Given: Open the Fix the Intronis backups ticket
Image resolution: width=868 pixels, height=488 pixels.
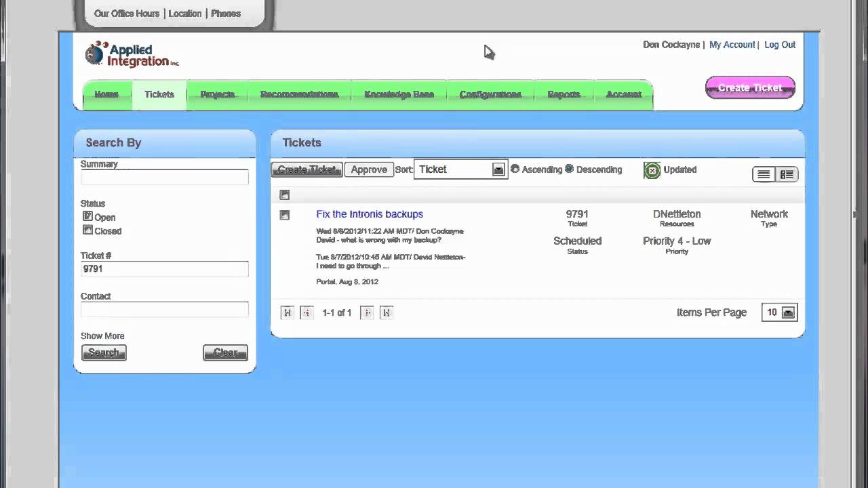Looking at the screenshot, I should 370,214.
